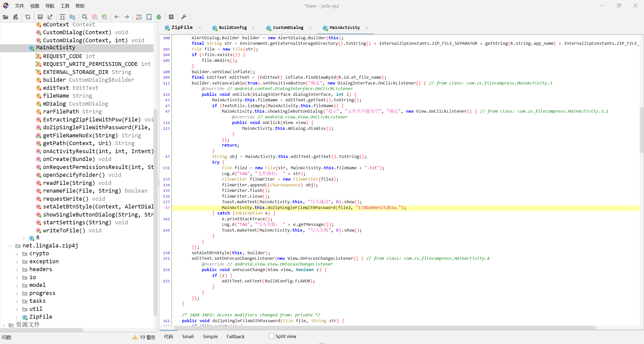Close the ZipFile tab
644x344 pixels.
tap(199, 28)
